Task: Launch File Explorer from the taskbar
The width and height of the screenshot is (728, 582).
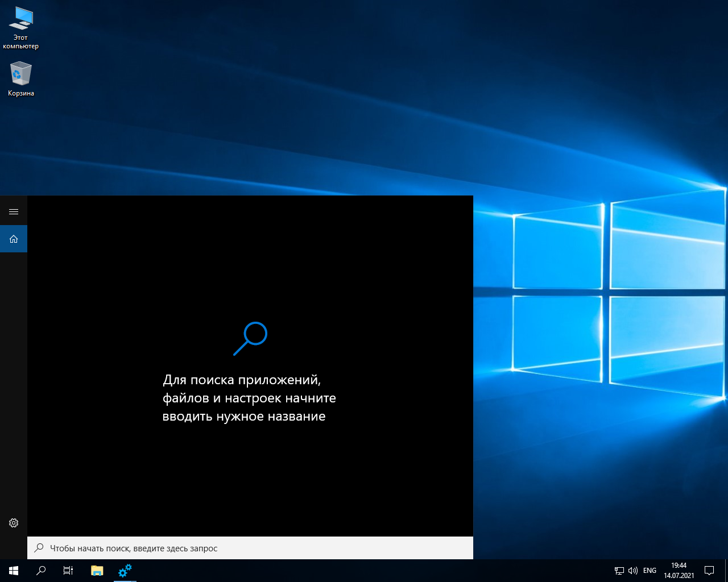Action: click(x=97, y=571)
